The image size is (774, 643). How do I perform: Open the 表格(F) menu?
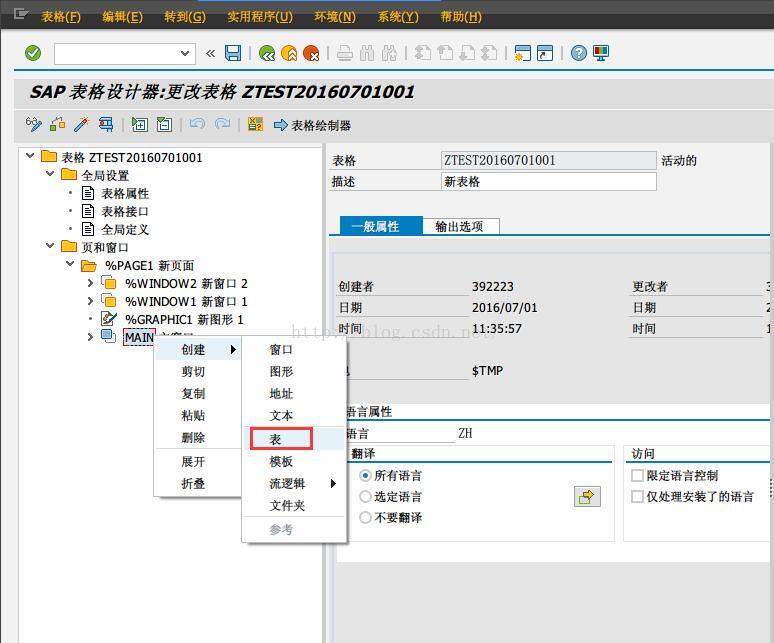tap(61, 17)
